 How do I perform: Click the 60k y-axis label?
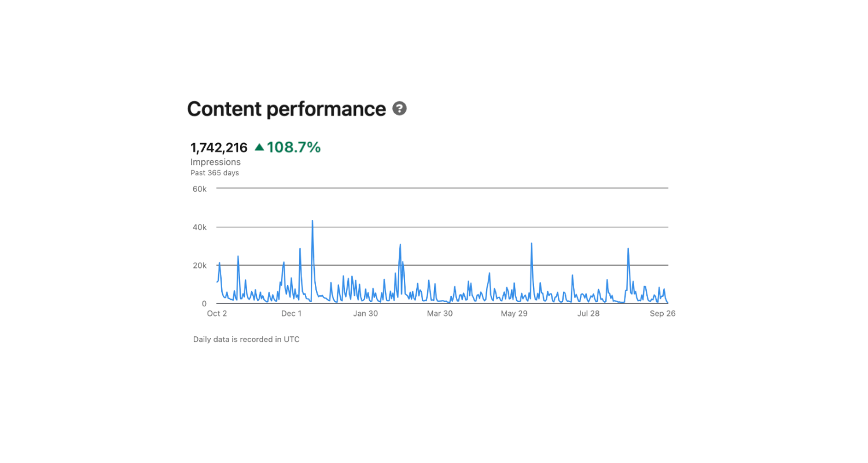[200, 189]
